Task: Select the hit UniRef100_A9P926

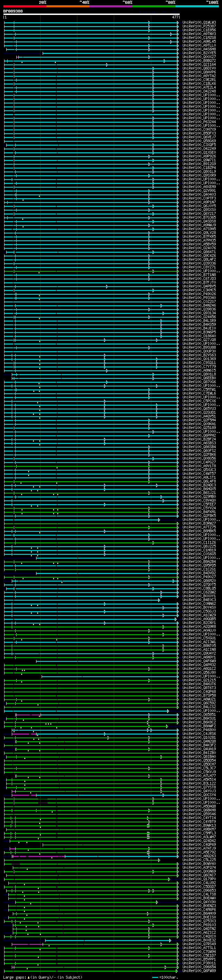Action: tap(199, 156)
